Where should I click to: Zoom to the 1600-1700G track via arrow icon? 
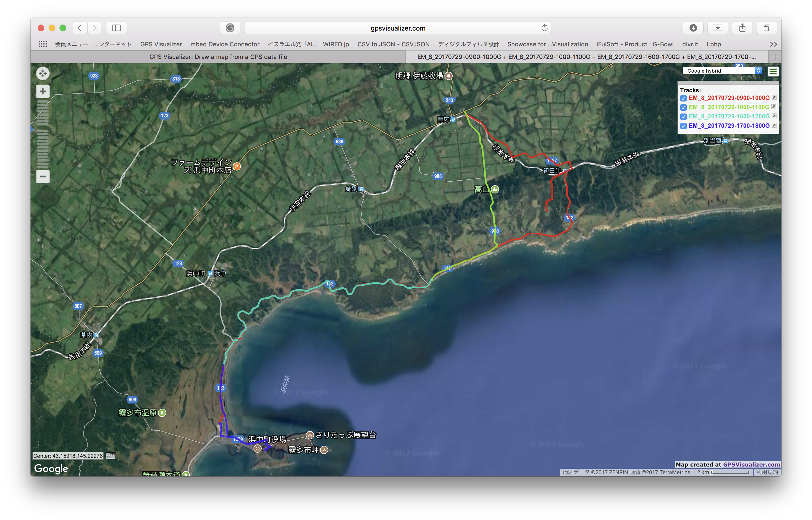coord(774,116)
